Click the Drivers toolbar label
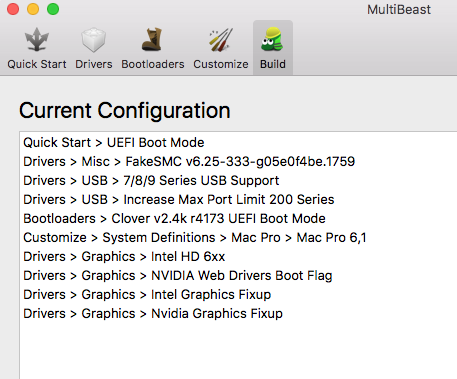The image size is (457, 379). click(94, 64)
